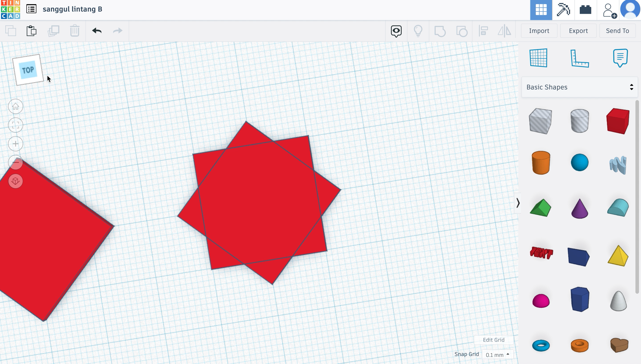Click the design name sanggul lintang B

[72, 9]
